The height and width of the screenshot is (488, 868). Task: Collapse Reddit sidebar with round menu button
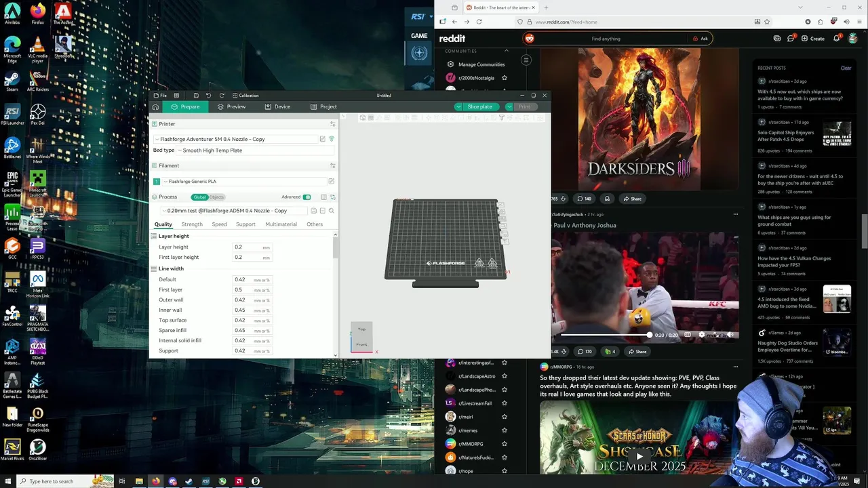(x=526, y=60)
